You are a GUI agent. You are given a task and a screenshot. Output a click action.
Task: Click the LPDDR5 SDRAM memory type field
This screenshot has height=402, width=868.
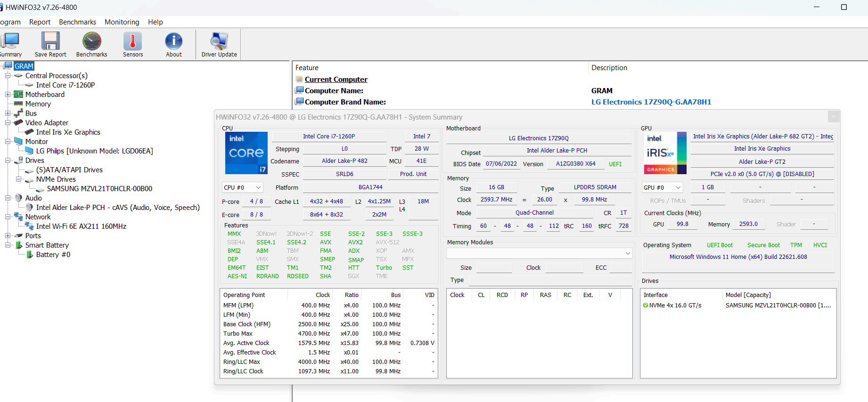(x=595, y=187)
